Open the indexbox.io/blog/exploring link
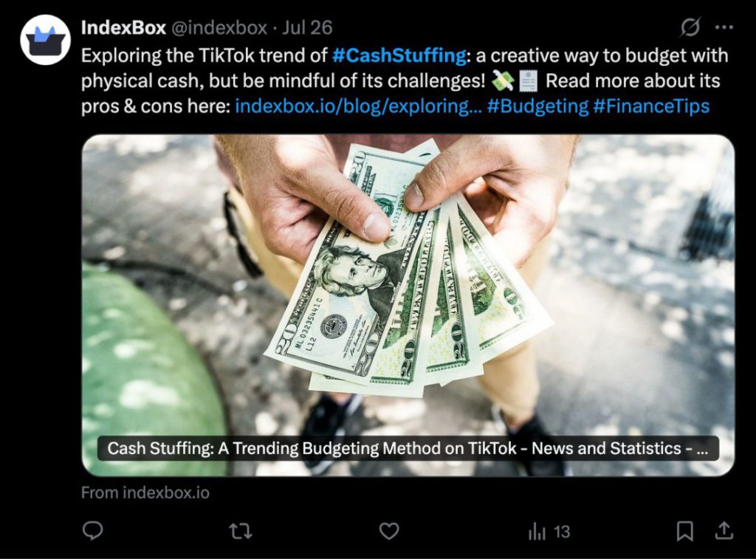This screenshot has width=756, height=559. tap(357, 106)
